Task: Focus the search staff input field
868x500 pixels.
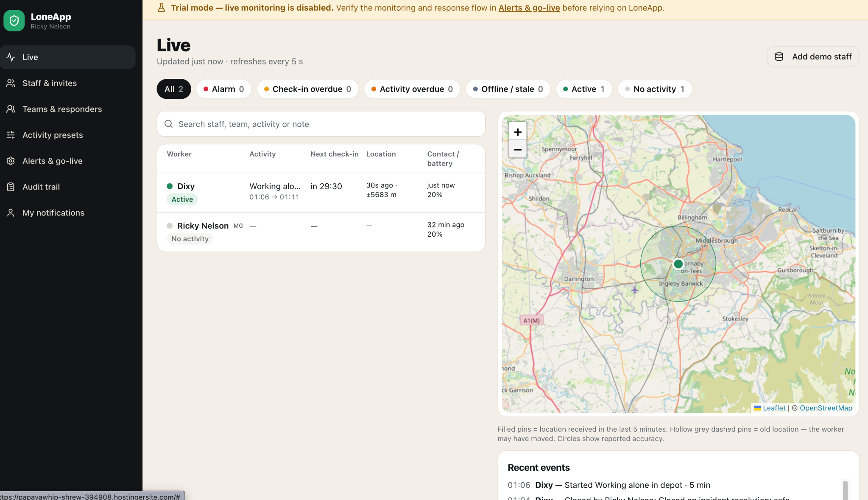Action: click(x=321, y=124)
